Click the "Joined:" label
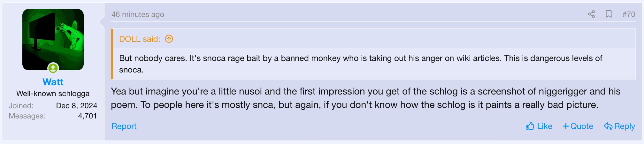644x144 pixels. 21,106
